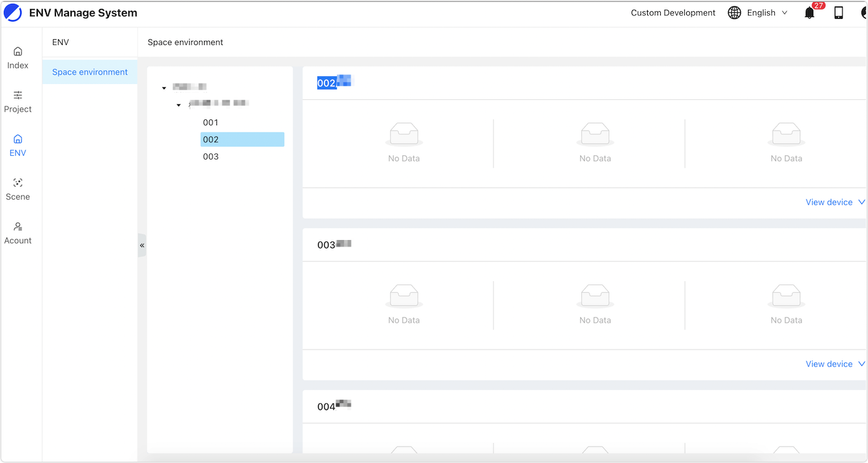Screen dimensions: 868x463
Task: Click the ENV Manage System logo icon
Action: tap(13, 13)
